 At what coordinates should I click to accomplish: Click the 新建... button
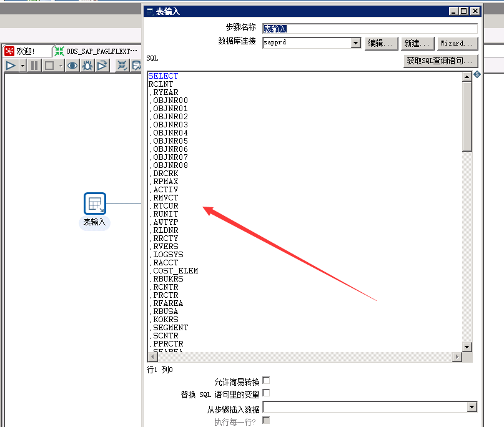418,43
